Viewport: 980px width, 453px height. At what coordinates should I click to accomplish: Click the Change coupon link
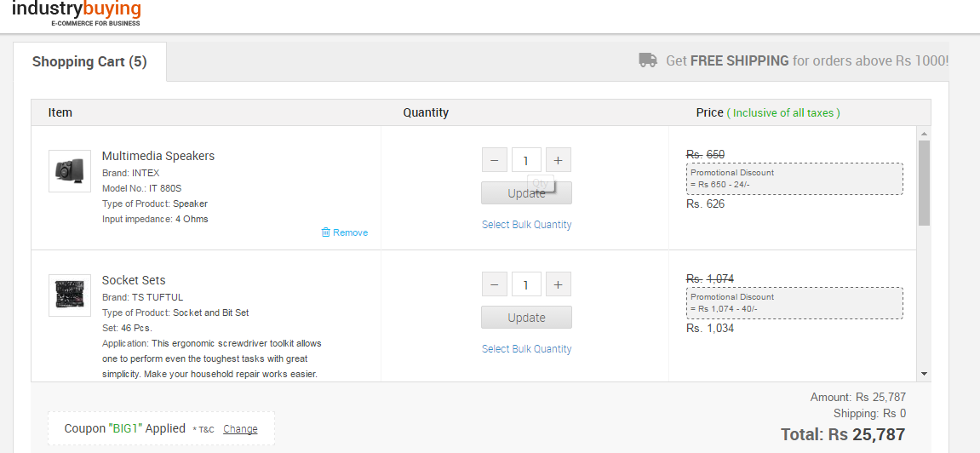pos(240,429)
